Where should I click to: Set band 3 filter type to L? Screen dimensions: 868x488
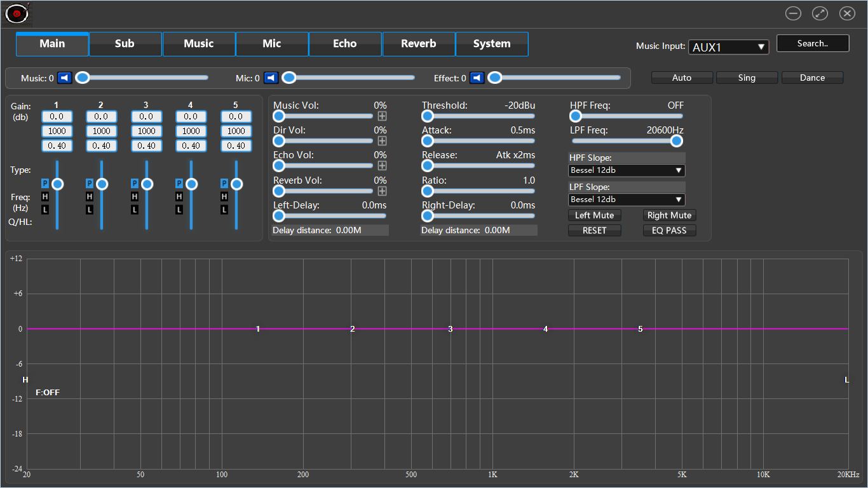point(135,210)
